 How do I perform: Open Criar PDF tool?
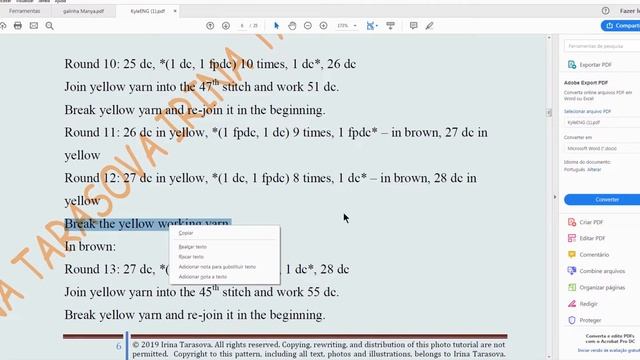pyautogui.click(x=585, y=222)
